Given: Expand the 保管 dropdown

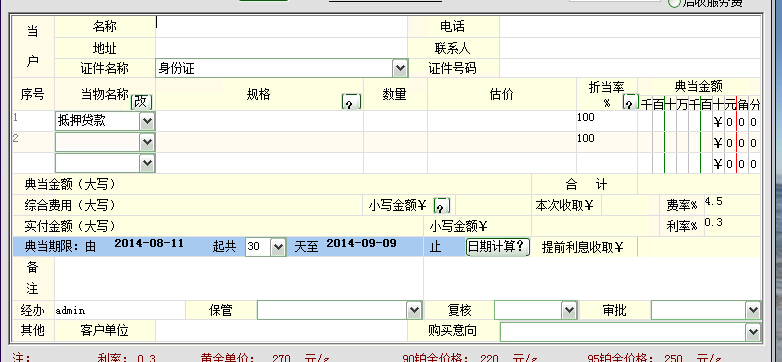Looking at the screenshot, I should point(414,311).
